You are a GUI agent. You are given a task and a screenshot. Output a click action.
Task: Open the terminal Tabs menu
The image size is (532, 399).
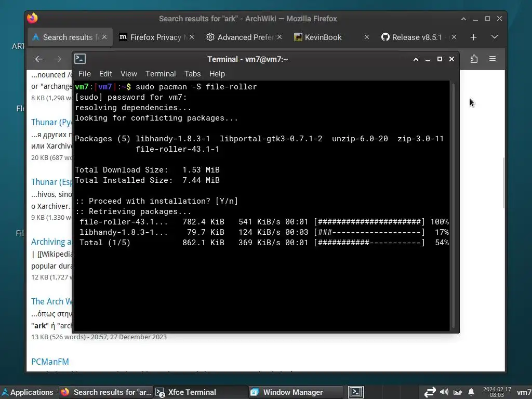(192, 74)
